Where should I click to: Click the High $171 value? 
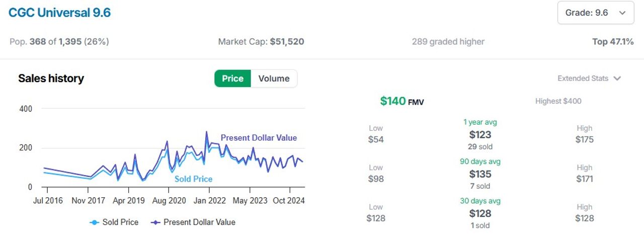[585, 179]
